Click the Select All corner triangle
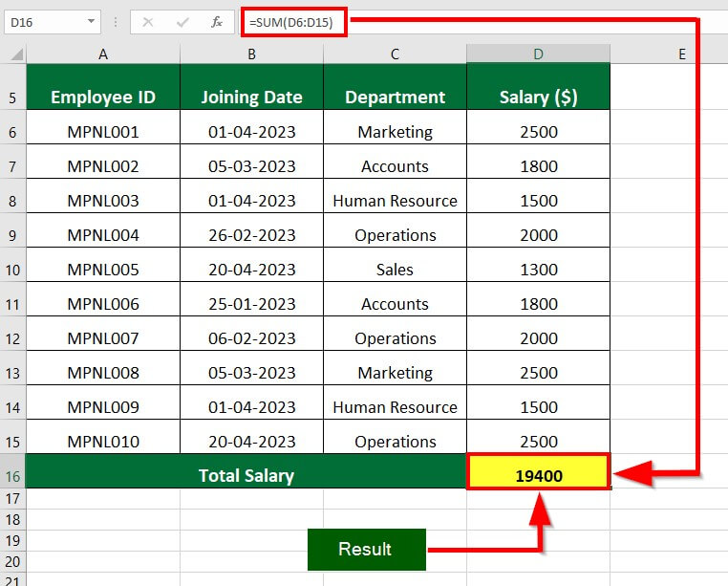728x586 pixels. click(17, 54)
